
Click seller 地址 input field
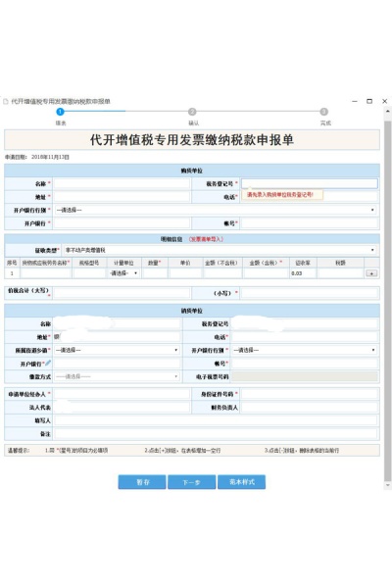(x=117, y=337)
